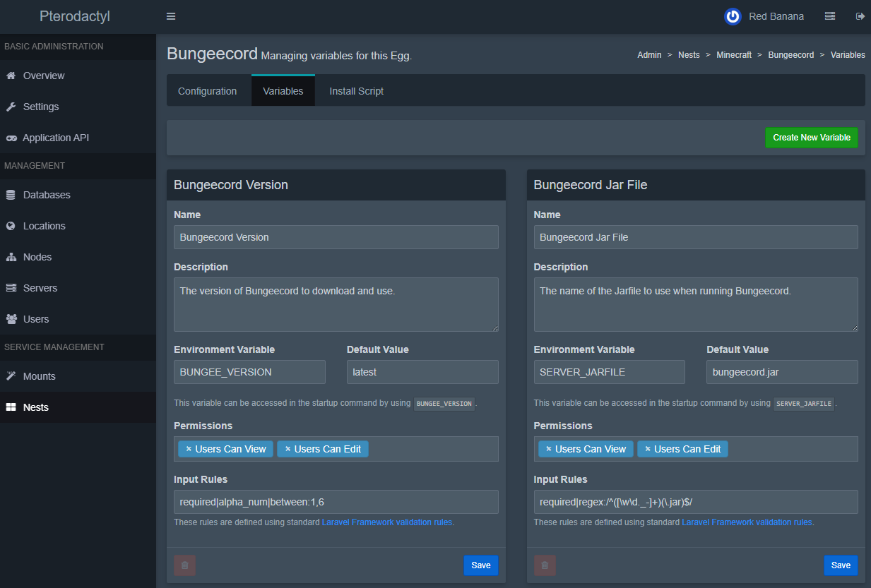Click the logout icon in the top bar
The width and height of the screenshot is (871, 588).
[860, 16]
